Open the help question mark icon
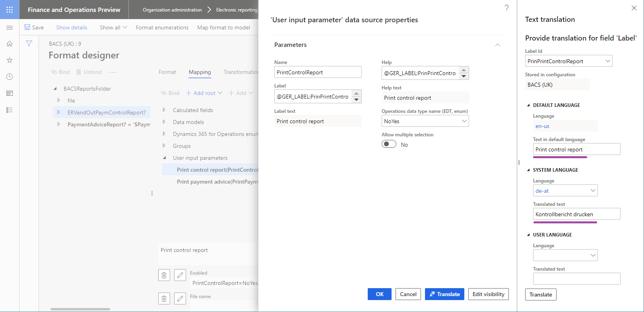This screenshot has height=312, width=644. click(x=506, y=8)
